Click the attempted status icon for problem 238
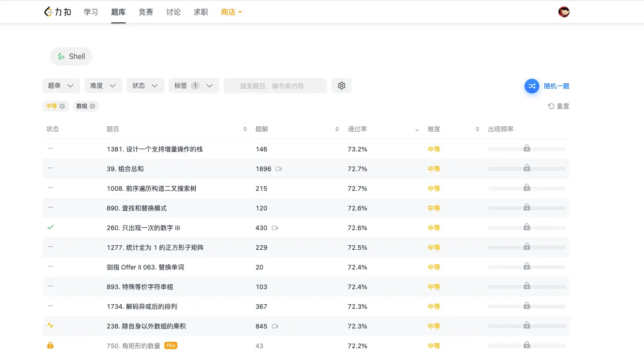 [x=50, y=326]
